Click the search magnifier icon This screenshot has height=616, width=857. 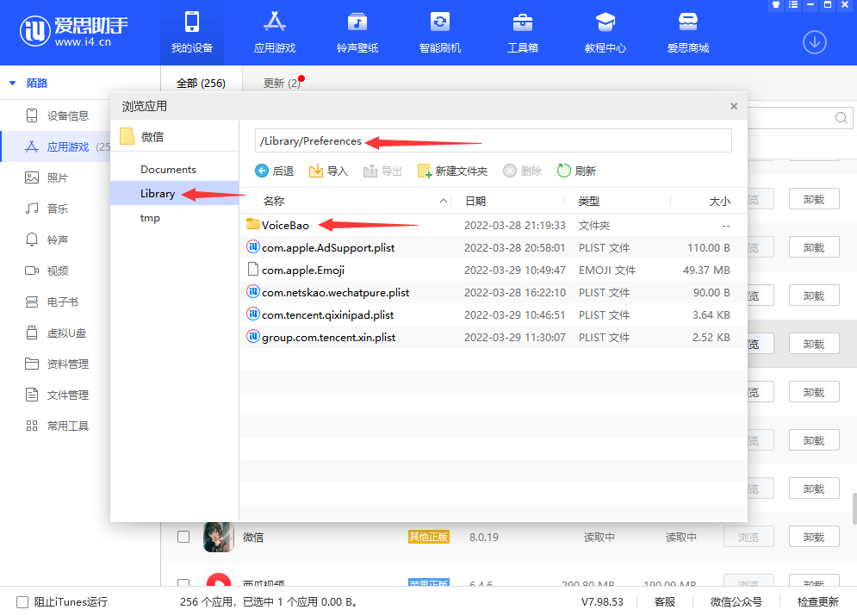pyautogui.click(x=841, y=118)
